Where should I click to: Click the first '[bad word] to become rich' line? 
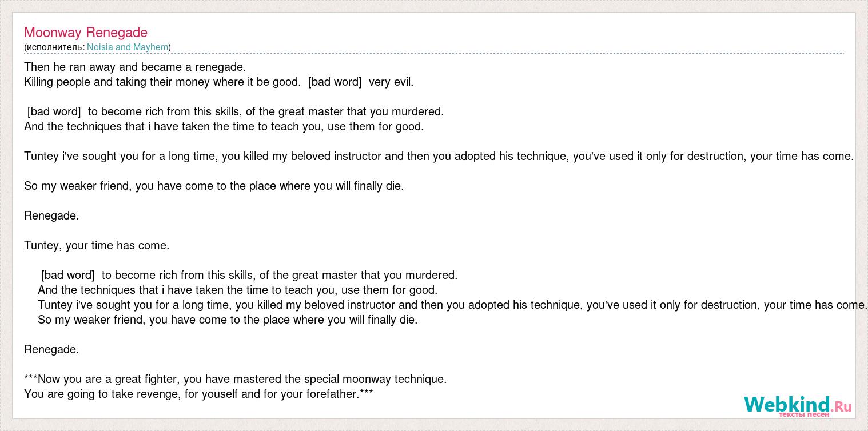[236, 111]
